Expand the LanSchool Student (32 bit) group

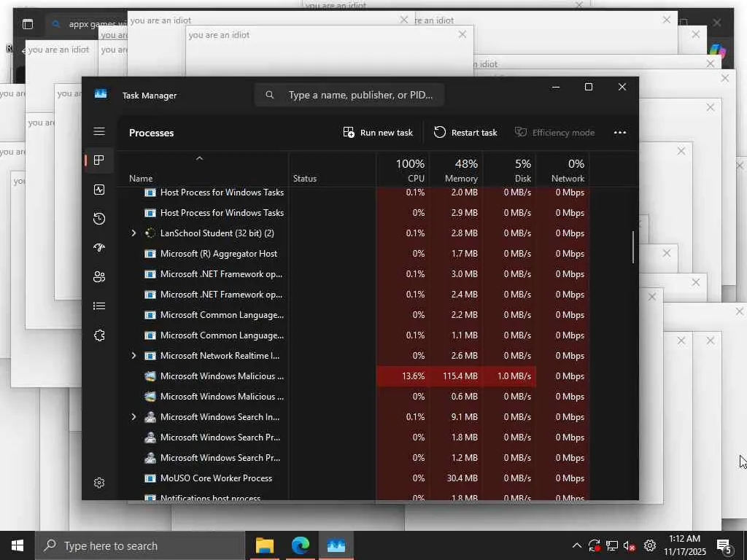click(133, 233)
